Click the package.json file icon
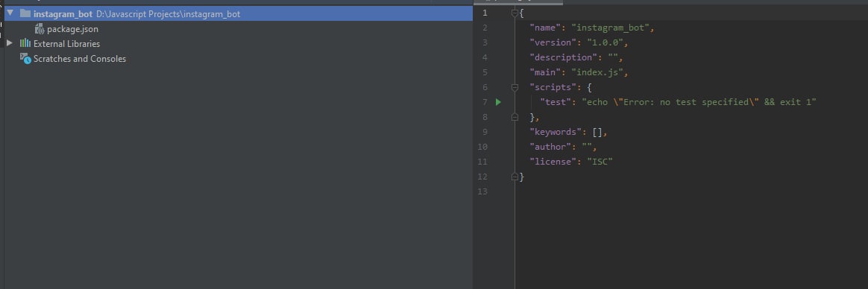Screen dimensions: 868x289 pyautogui.click(x=40, y=29)
